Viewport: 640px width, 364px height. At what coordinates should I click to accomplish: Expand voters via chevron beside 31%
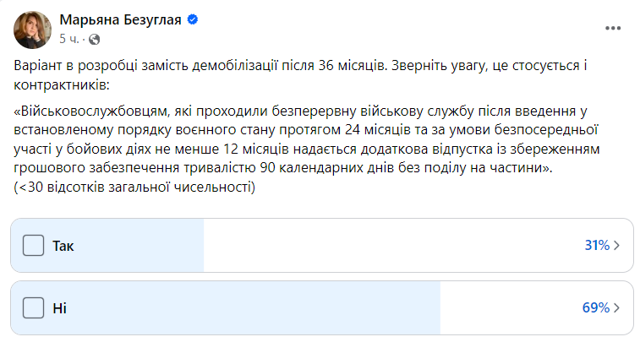tap(616, 246)
